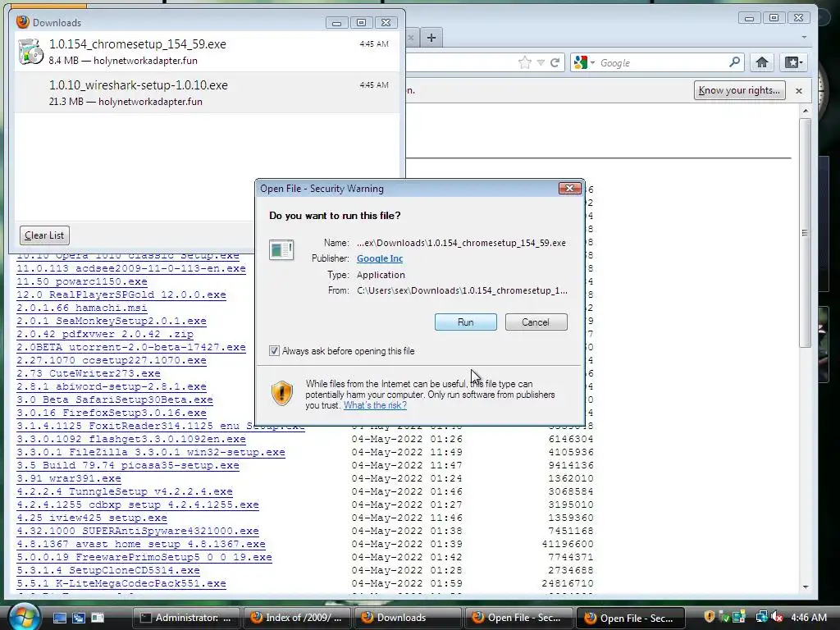Switch to the active Open File taskbar button
The height and width of the screenshot is (630, 840).
pyautogui.click(x=631, y=618)
